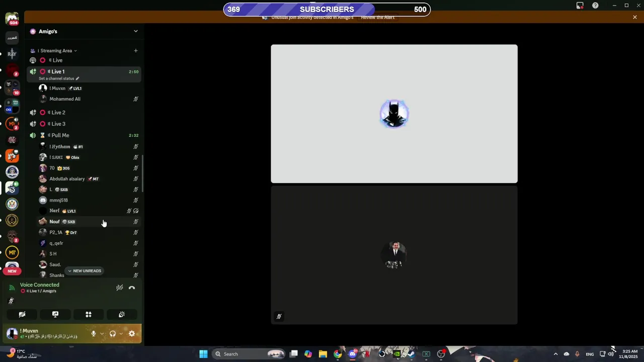Open File Explorer from taskbar

tap(323, 354)
